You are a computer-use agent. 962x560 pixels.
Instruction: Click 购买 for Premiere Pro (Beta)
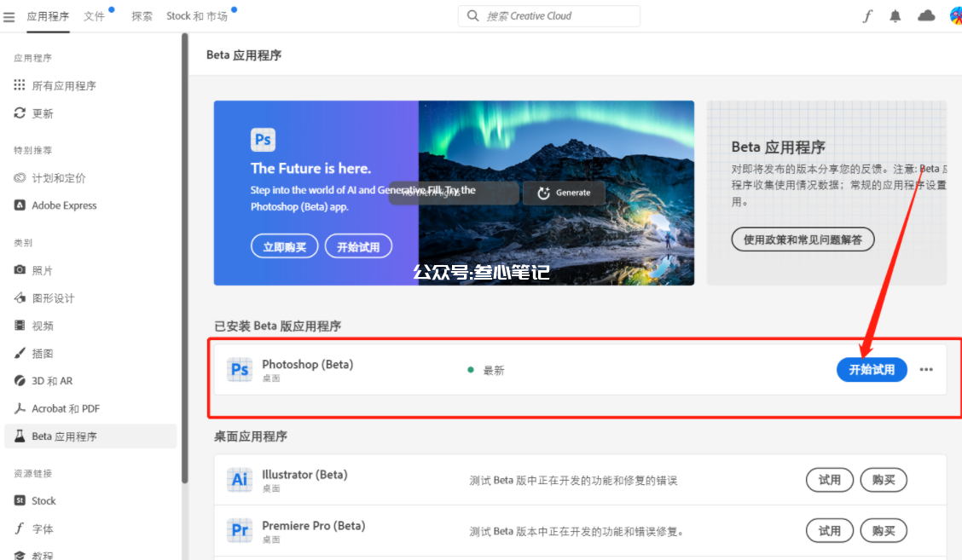(x=884, y=530)
